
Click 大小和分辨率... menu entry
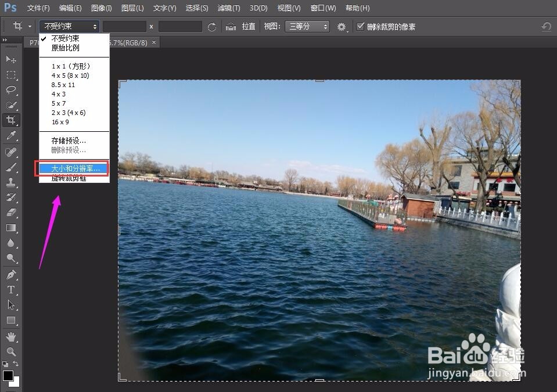(x=74, y=168)
